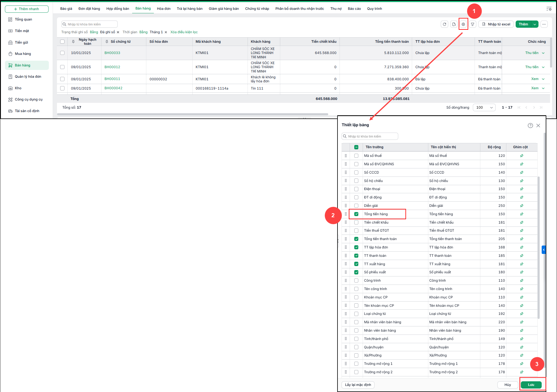Click the Thiết lập bảng vertical scrollbar
The image size is (557, 392).
538,248
